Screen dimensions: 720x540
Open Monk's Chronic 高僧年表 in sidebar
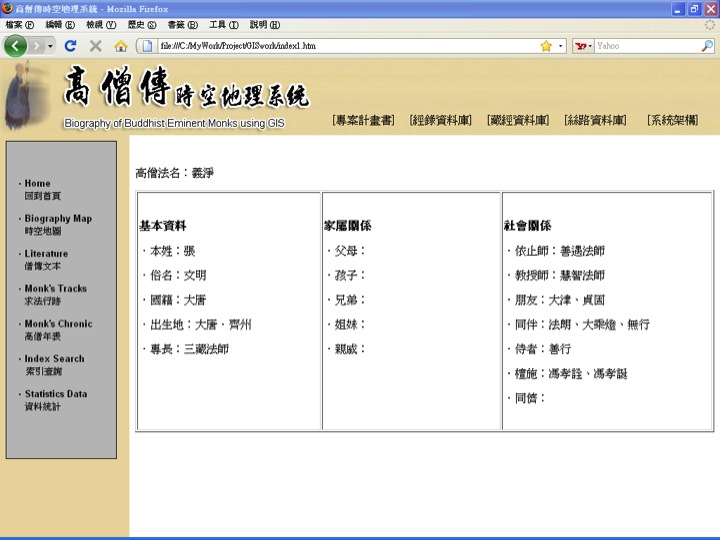(58, 330)
